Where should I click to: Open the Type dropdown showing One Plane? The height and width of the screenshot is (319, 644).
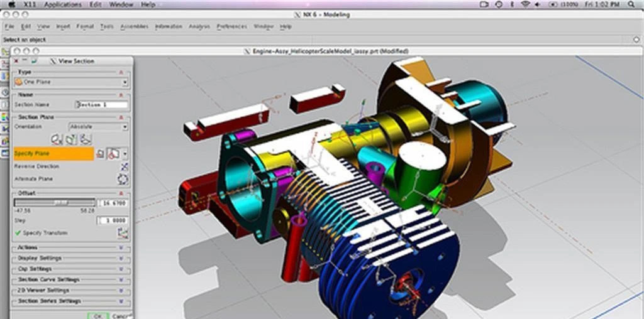[71, 82]
